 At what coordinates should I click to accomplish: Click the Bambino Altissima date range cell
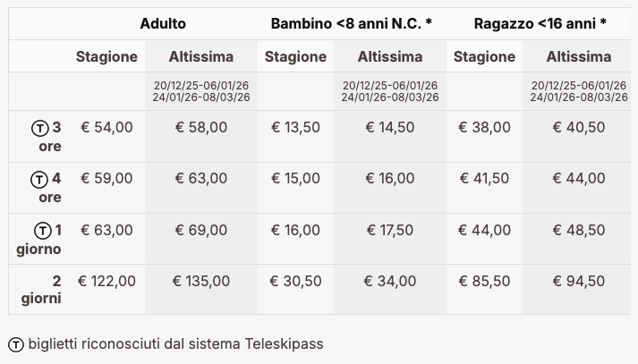coord(390,91)
